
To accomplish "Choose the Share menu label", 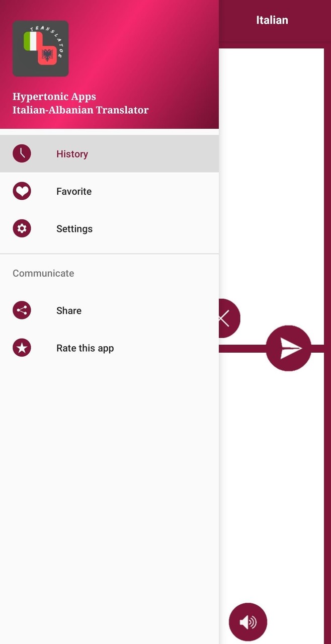I will point(69,310).
